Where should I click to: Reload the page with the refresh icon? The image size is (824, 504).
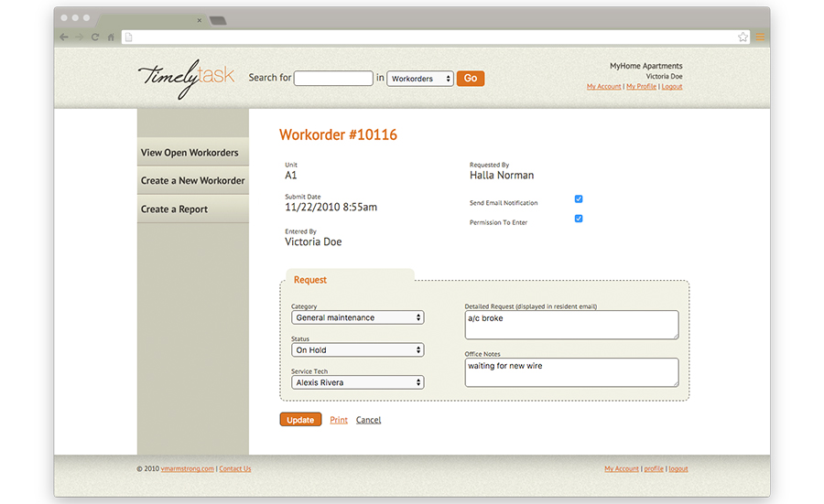tap(95, 38)
